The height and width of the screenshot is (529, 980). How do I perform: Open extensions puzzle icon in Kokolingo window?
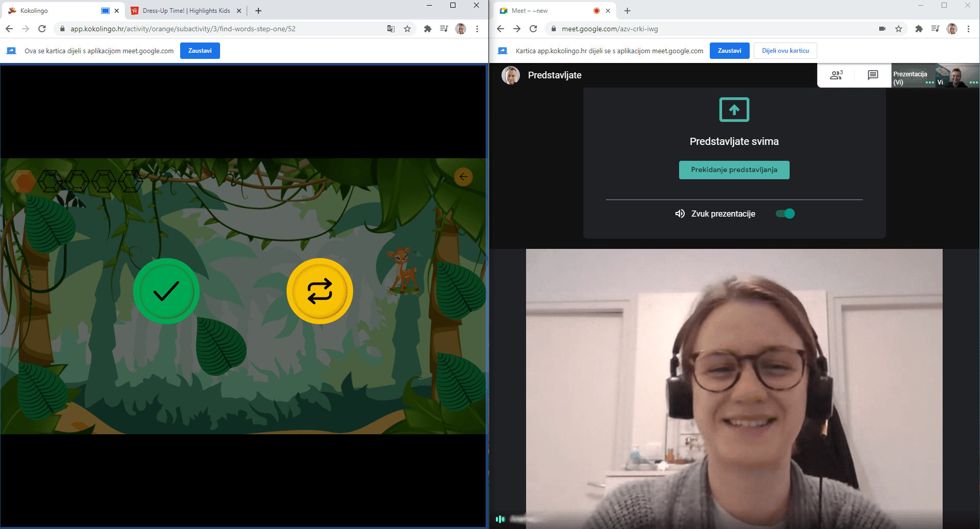click(x=428, y=29)
